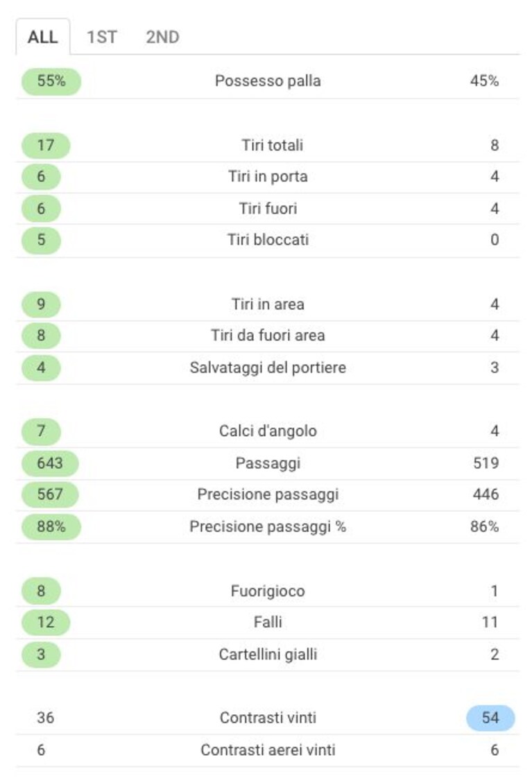Select the 7 Calci d'angolo badge
532x778 pixels.
41,431
